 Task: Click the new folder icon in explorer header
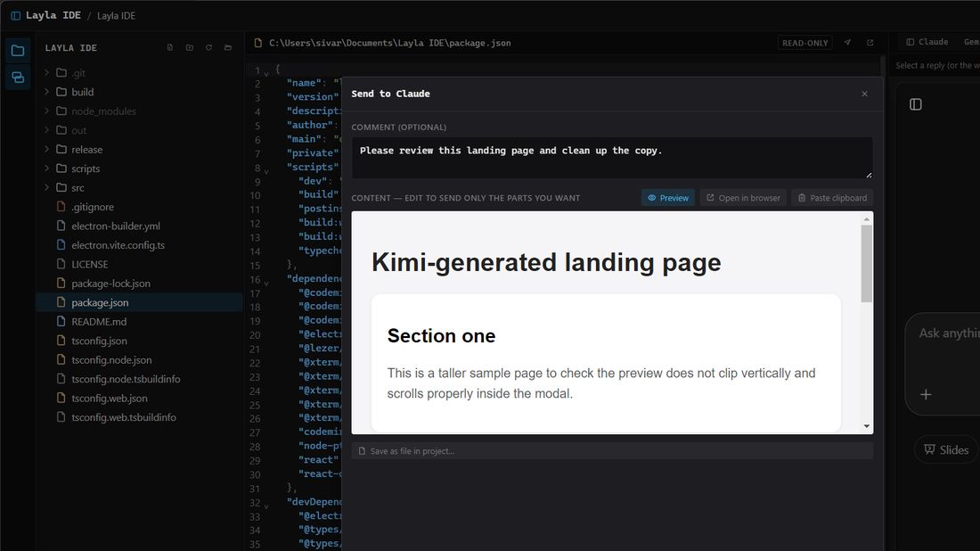190,47
